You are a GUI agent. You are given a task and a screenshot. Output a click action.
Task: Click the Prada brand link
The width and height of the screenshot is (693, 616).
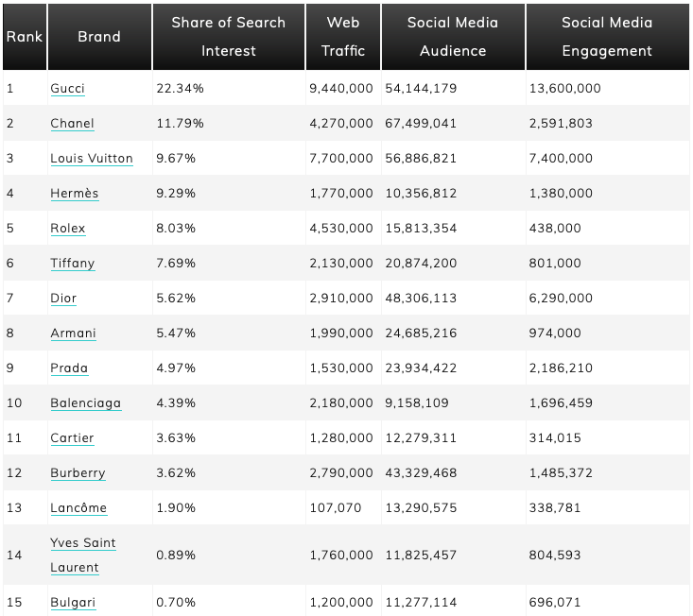(69, 368)
